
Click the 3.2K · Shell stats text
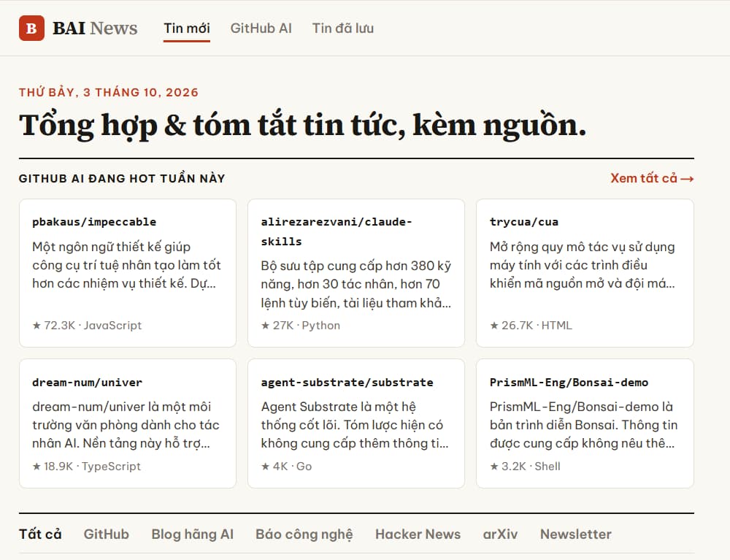525,466
